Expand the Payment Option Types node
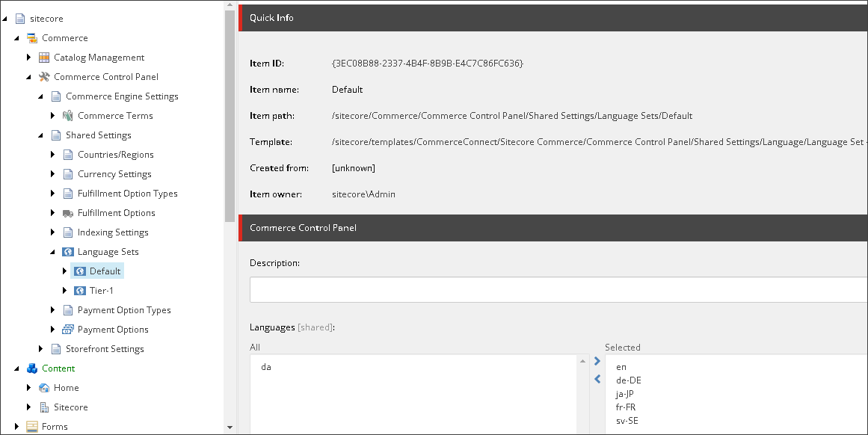Viewport: 868px width, 435px height. pyautogui.click(x=52, y=310)
